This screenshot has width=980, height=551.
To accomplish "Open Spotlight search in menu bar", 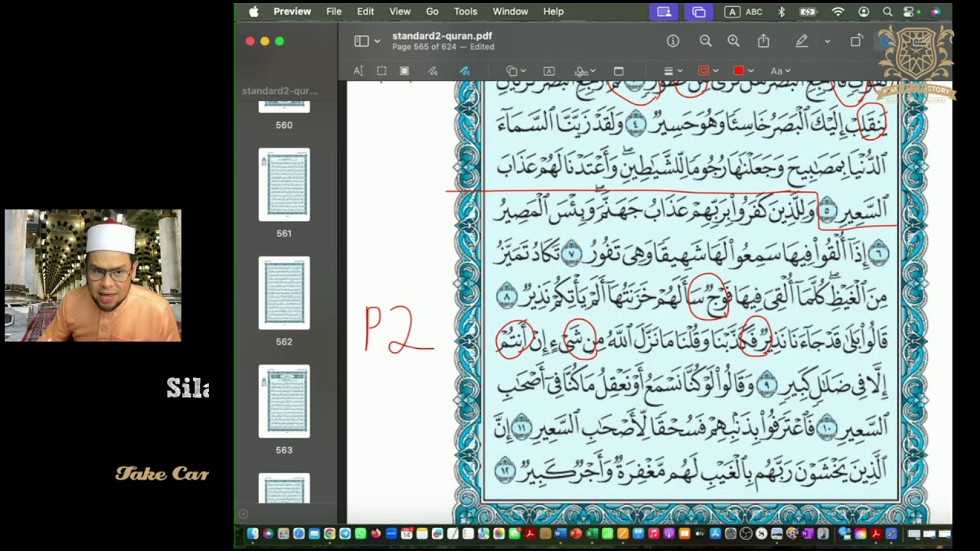I will pyautogui.click(x=887, y=11).
